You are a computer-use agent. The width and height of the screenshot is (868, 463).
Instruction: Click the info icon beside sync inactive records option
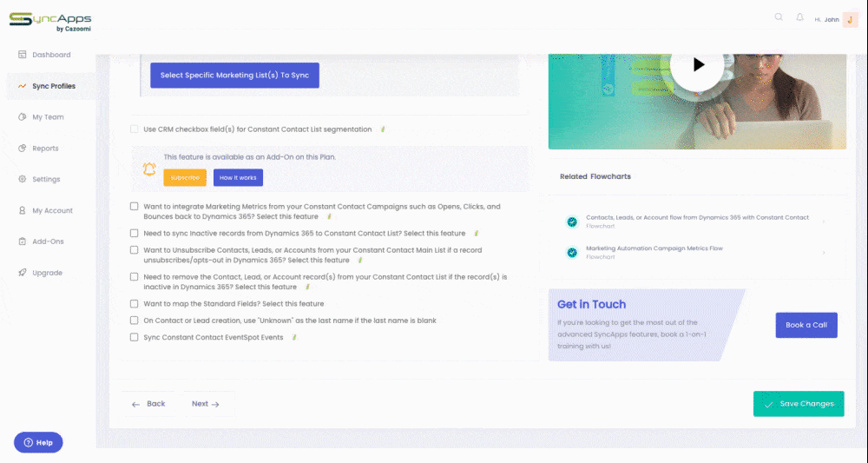tap(476, 234)
